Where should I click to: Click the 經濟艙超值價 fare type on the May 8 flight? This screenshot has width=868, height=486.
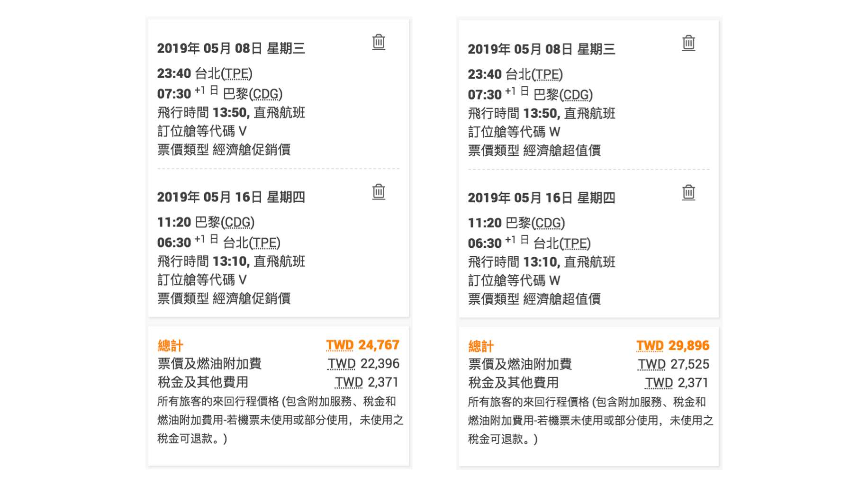(x=562, y=151)
